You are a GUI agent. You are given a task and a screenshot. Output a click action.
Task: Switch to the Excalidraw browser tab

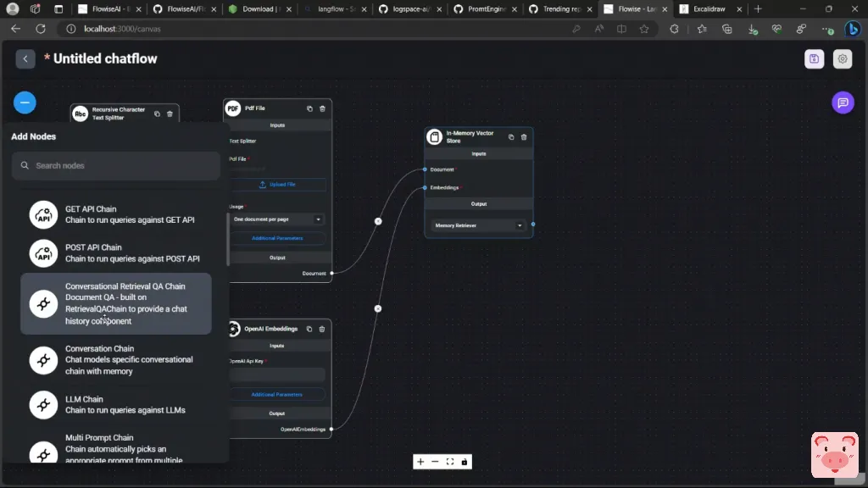click(x=709, y=8)
